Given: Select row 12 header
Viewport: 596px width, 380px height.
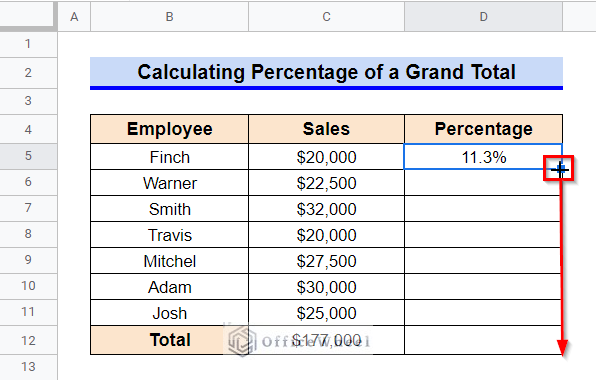Looking at the screenshot, I should [x=28, y=340].
